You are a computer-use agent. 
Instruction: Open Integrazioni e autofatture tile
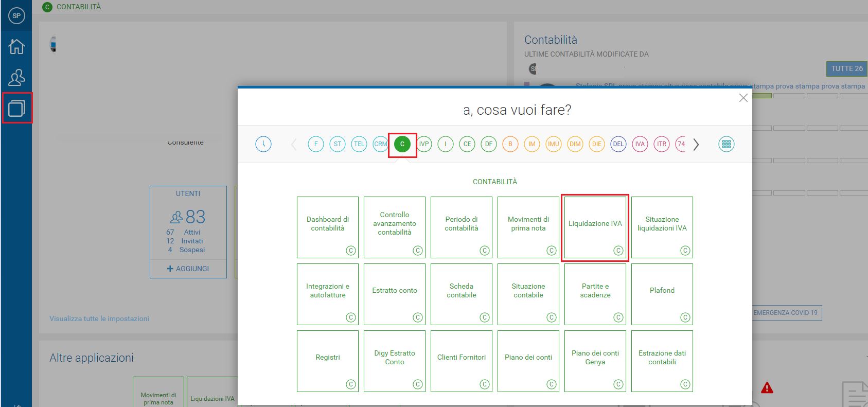[x=328, y=294]
